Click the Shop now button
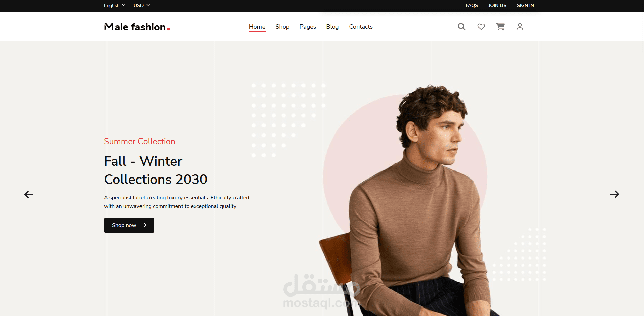The image size is (644, 316). point(129,225)
